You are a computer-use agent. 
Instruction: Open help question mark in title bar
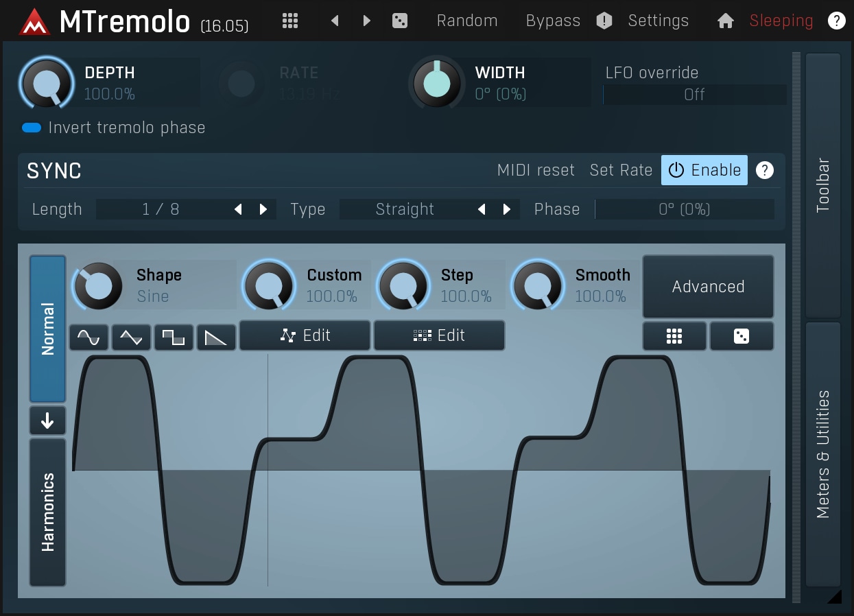tap(836, 21)
